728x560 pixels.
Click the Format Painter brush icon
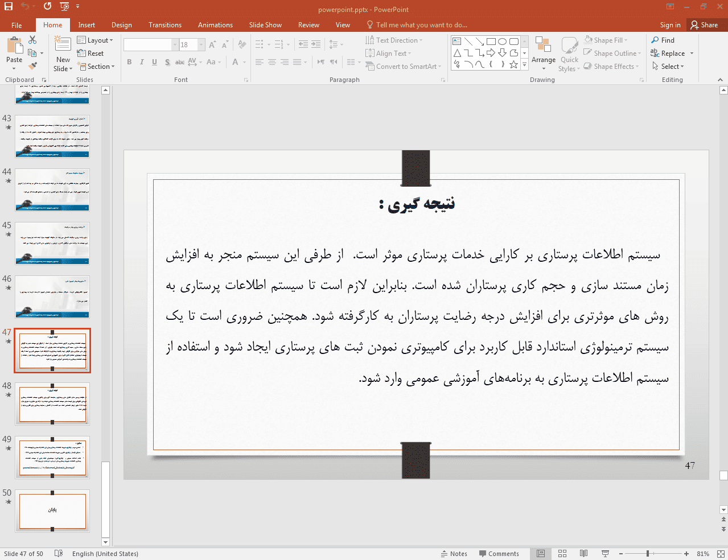pos(32,66)
